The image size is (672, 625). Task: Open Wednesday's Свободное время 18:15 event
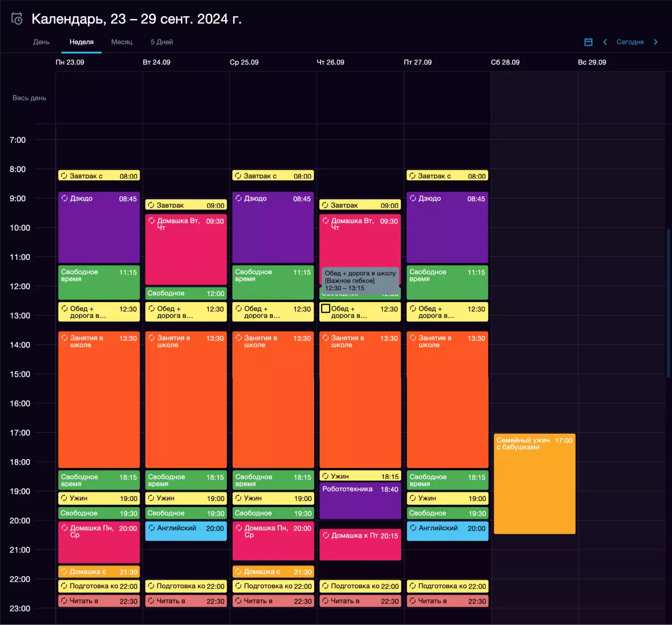[273, 480]
